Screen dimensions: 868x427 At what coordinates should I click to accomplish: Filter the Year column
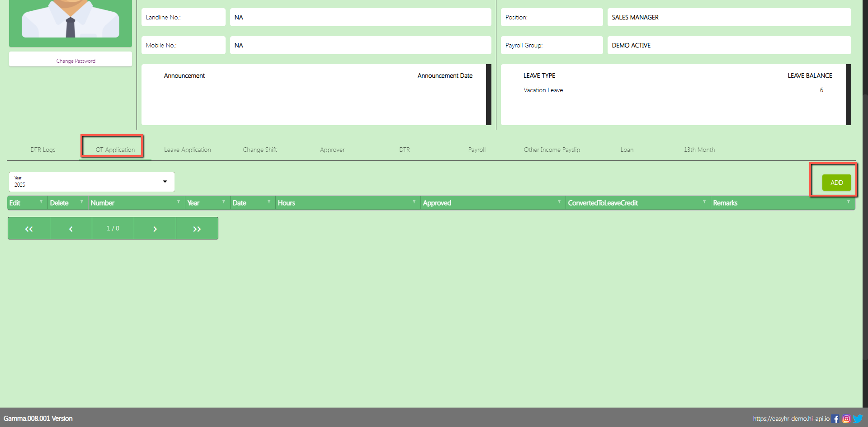224,202
